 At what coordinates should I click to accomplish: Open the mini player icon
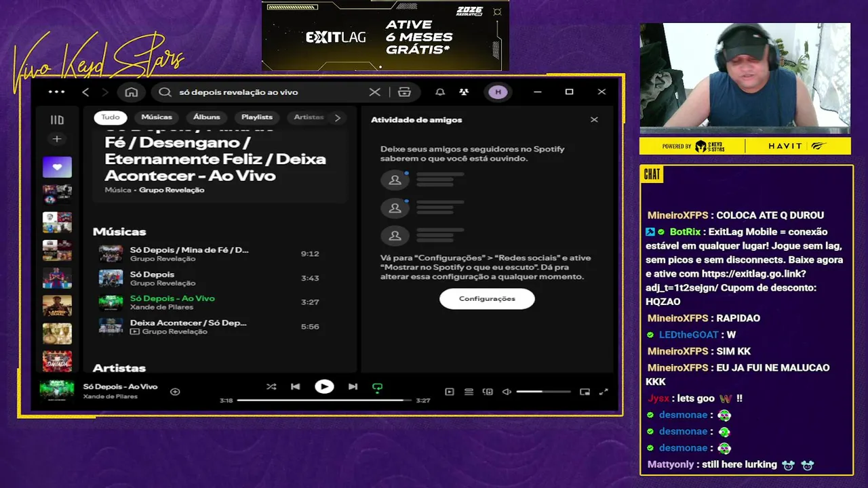[585, 392]
